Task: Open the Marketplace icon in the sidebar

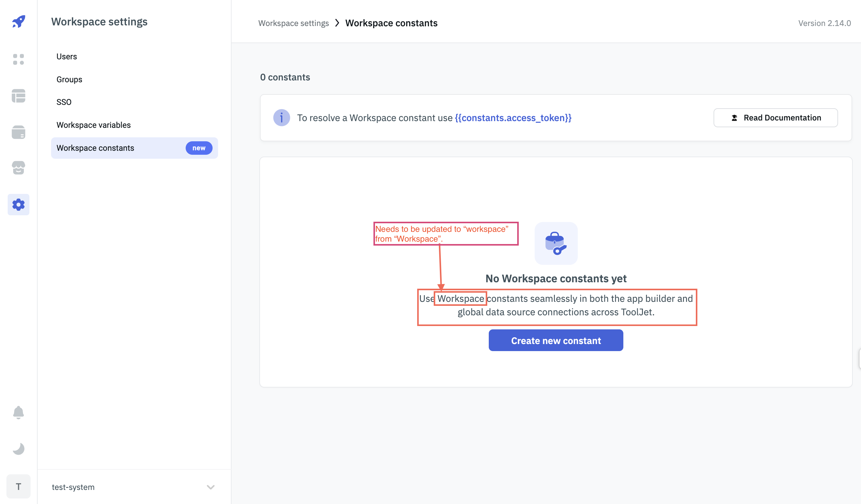Action: tap(18, 168)
